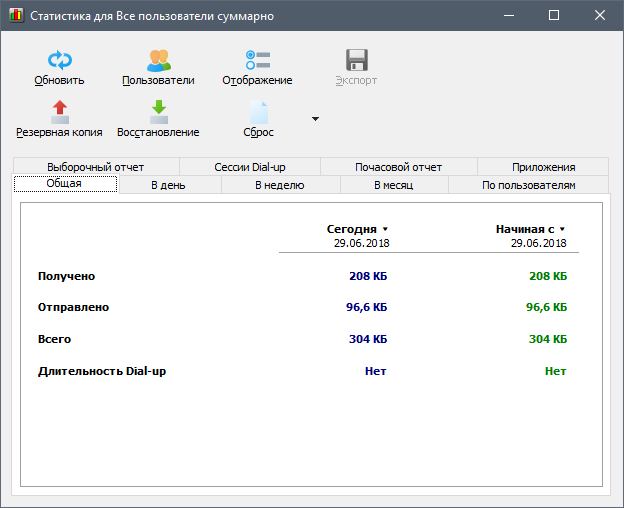Screen dimensions: 624x508
Task: Open the Пользователи users icon
Action: pos(159,60)
